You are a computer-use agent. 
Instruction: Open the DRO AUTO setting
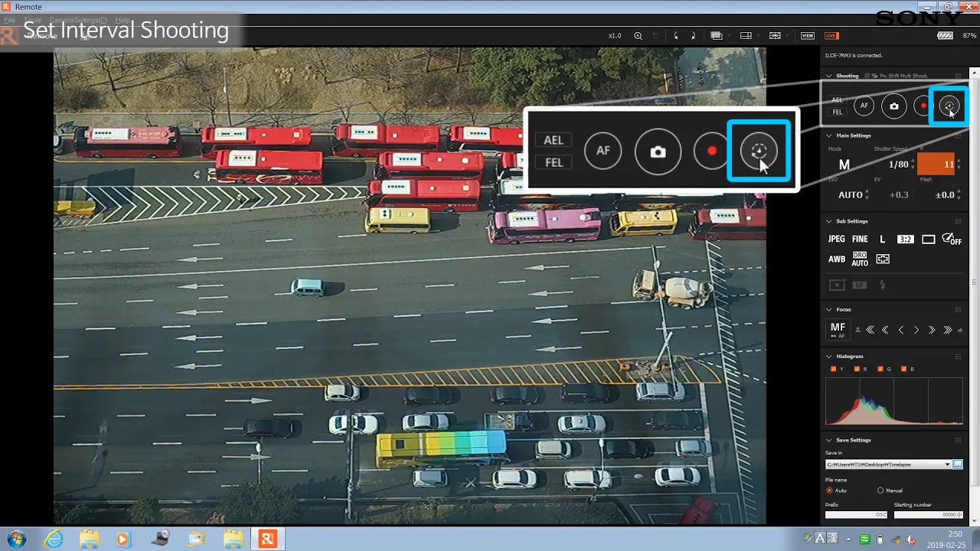click(x=860, y=259)
